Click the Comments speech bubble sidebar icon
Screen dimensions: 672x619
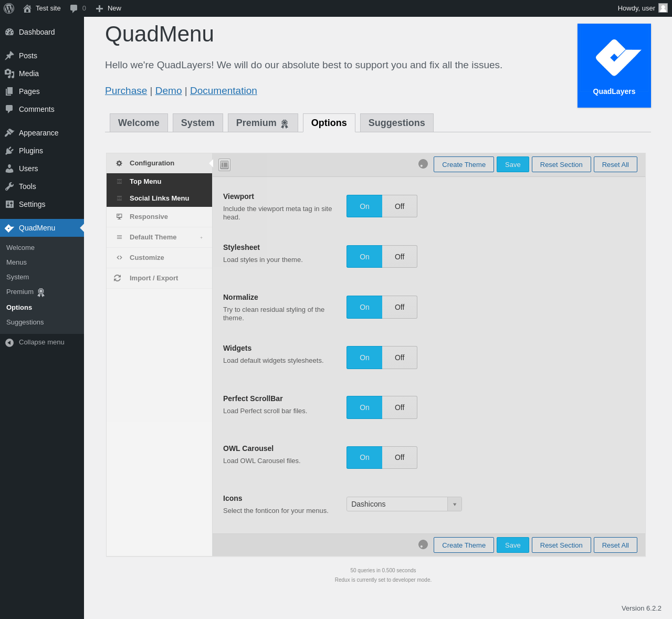click(x=9, y=109)
